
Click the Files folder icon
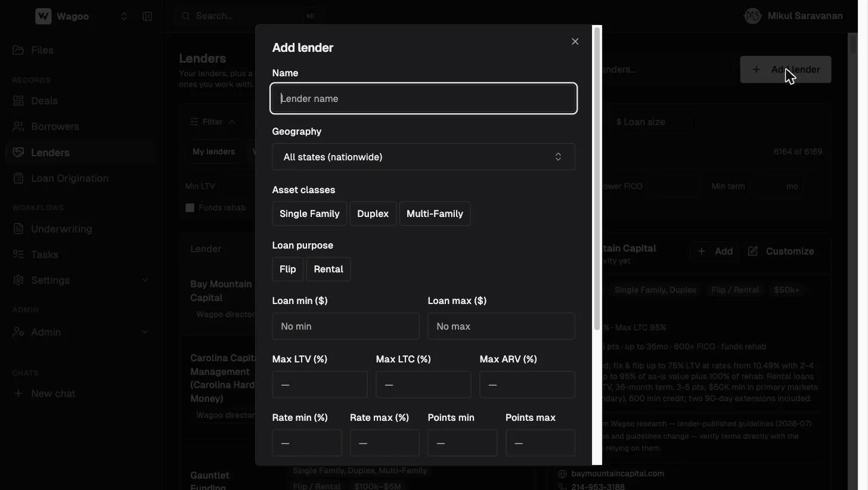pyautogui.click(x=18, y=50)
